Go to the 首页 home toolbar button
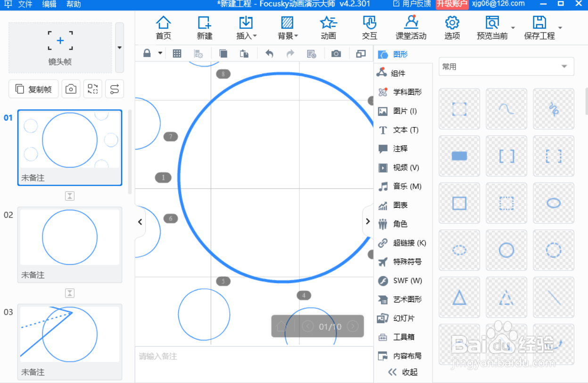 click(163, 28)
